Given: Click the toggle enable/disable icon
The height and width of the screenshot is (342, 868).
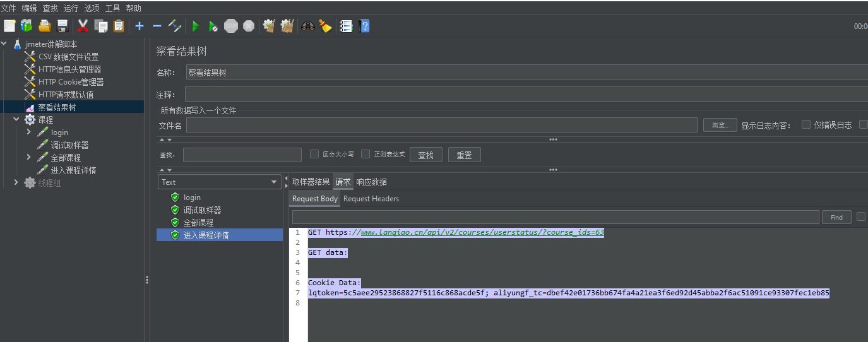Looking at the screenshot, I should click(175, 26).
